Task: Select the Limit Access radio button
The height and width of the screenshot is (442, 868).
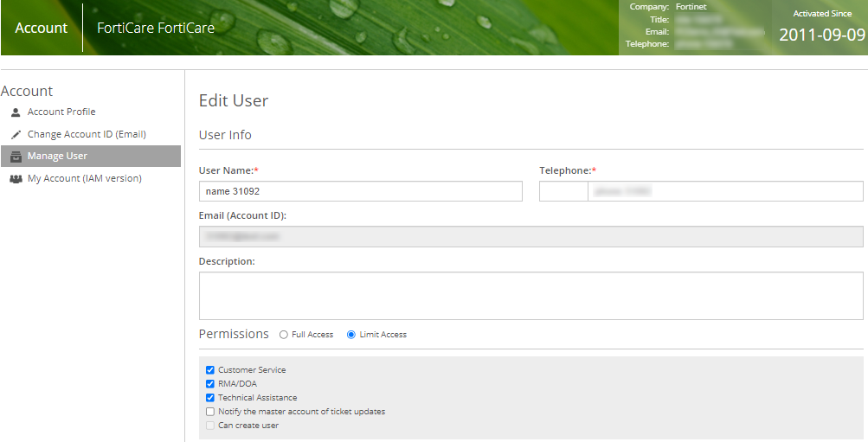Action: point(351,335)
